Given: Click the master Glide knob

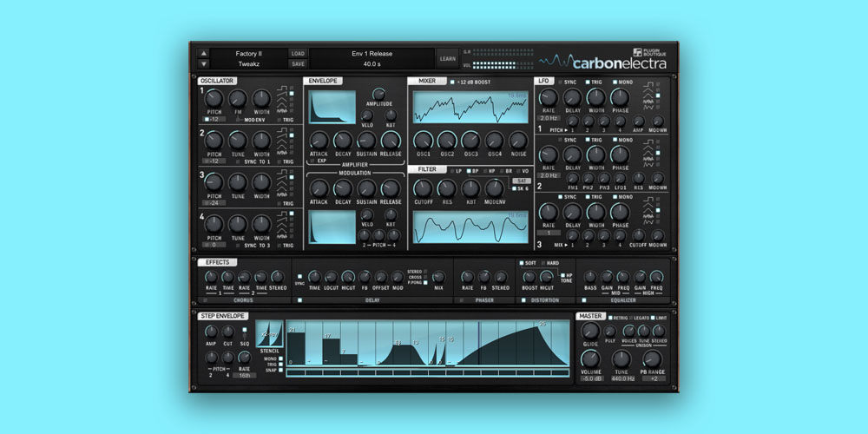Looking at the screenshot, I should tap(590, 331).
